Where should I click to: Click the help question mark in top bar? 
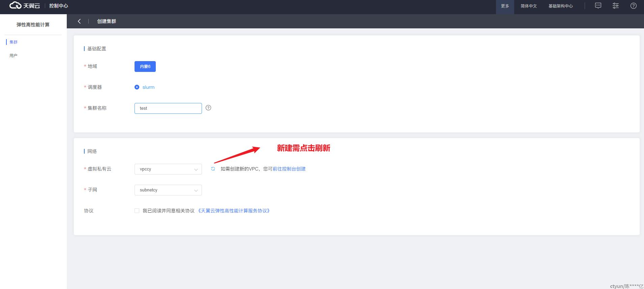tap(634, 6)
